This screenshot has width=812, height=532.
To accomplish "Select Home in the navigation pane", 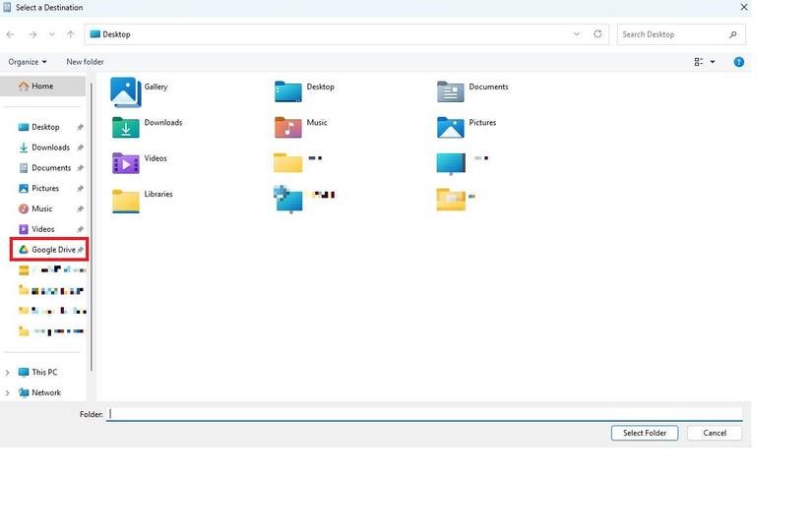I will [x=42, y=87].
